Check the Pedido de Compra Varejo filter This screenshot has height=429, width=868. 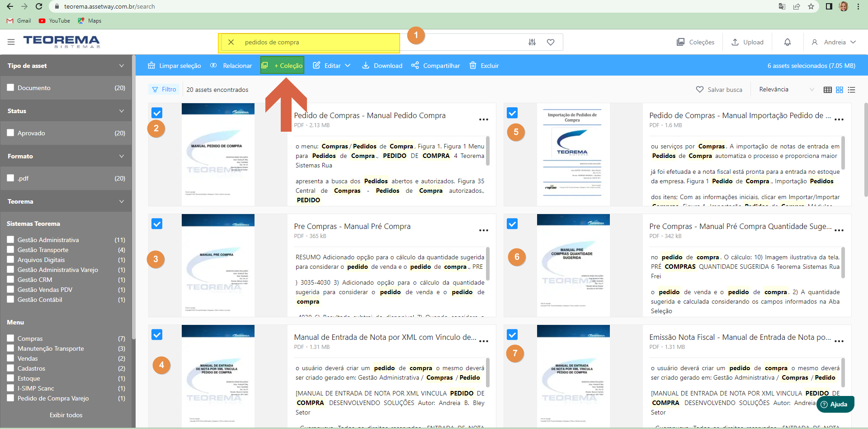point(10,398)
